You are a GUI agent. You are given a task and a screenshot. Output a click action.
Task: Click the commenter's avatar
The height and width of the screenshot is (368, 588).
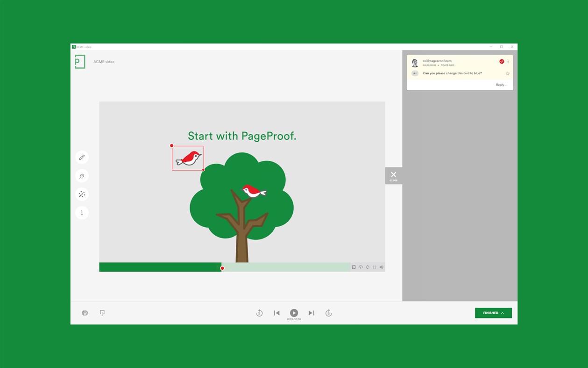[415, 63]
